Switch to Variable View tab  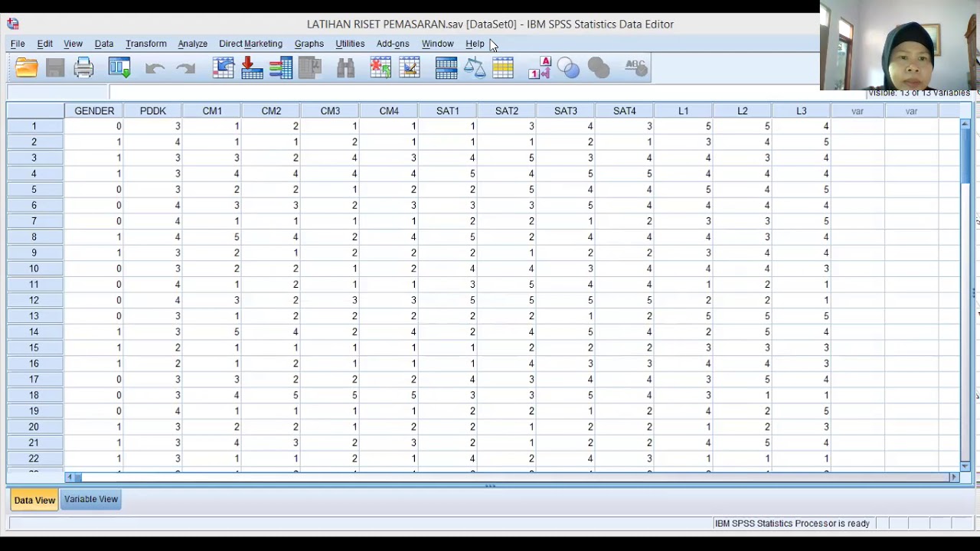click(91, 499)
